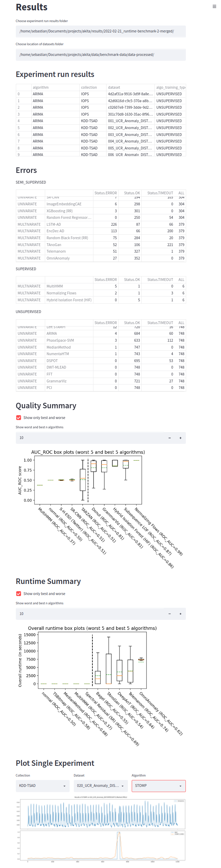Increase Runtime Summary algorithm count with plus
221x868 pixels.
tap(180, 614)
